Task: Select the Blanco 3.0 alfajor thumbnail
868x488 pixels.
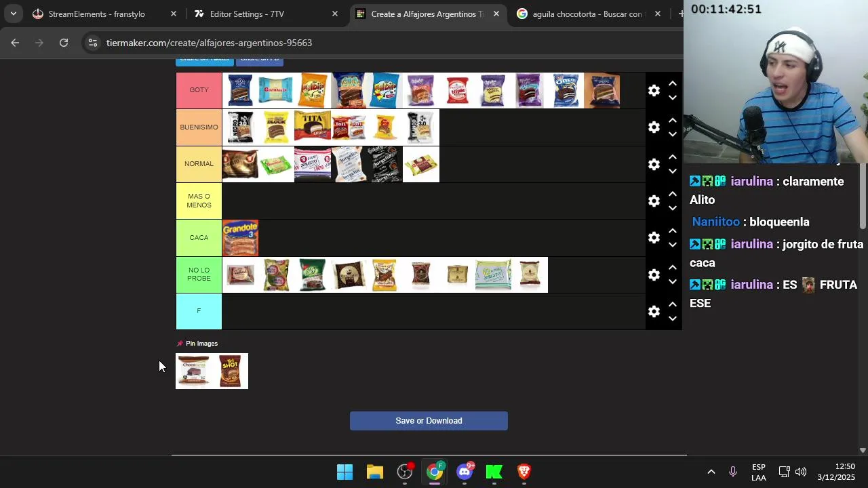Action: pos(421,127)
